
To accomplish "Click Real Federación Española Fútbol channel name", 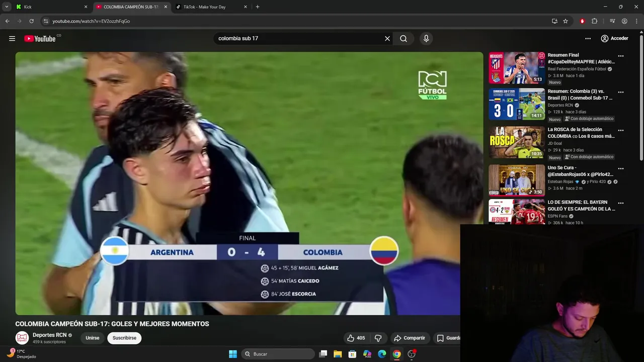I will (x=577, y=69).
